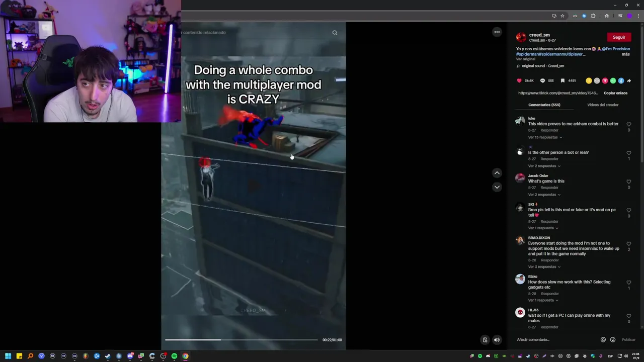Open browser extensions puzzle icon
This screenshot has width=644, height=362.
(x=593, y=16)
